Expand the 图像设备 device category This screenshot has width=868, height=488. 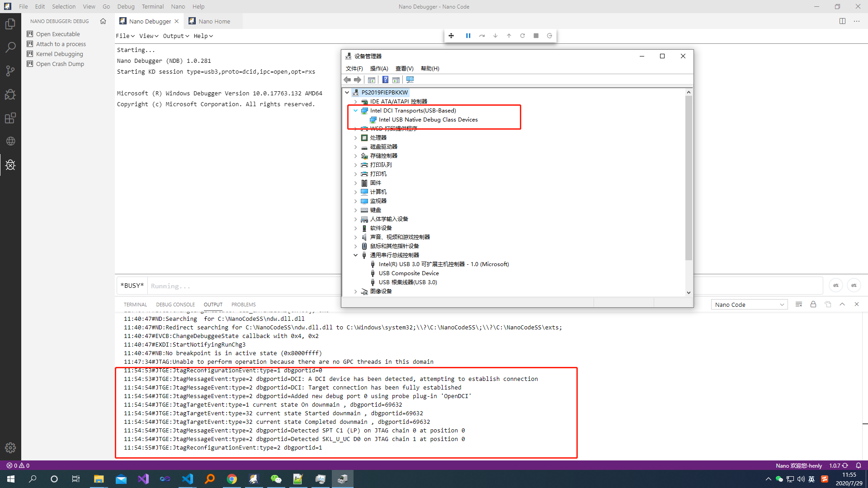[356, 291]
